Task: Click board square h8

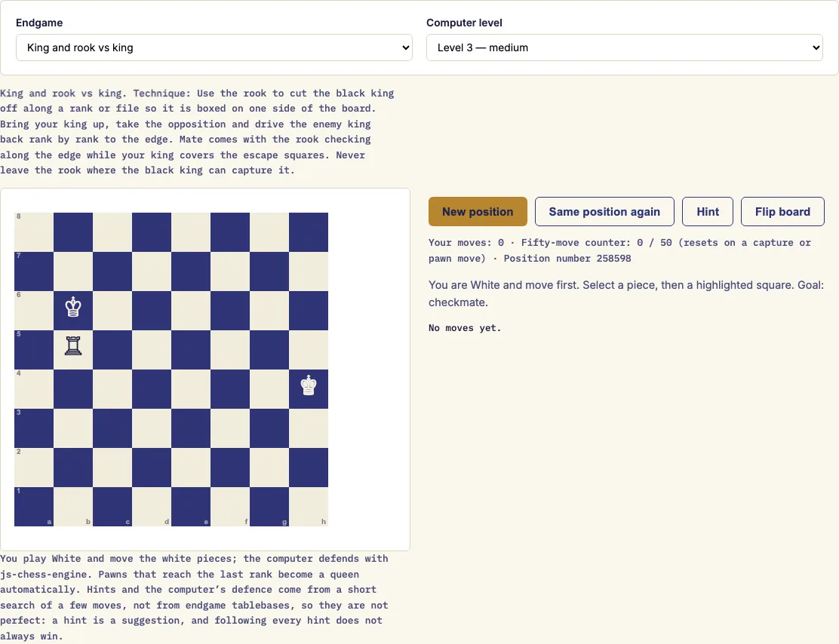Action: (x=309, y=232)
